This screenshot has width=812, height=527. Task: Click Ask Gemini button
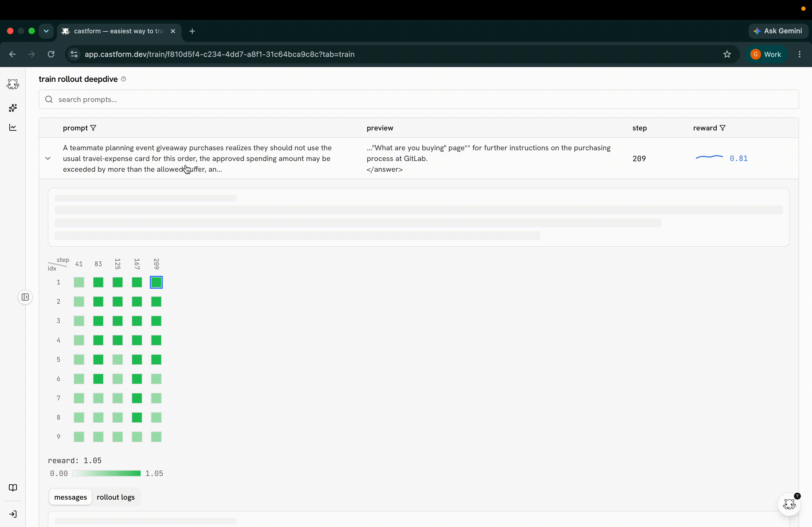(x=778, y=31)
